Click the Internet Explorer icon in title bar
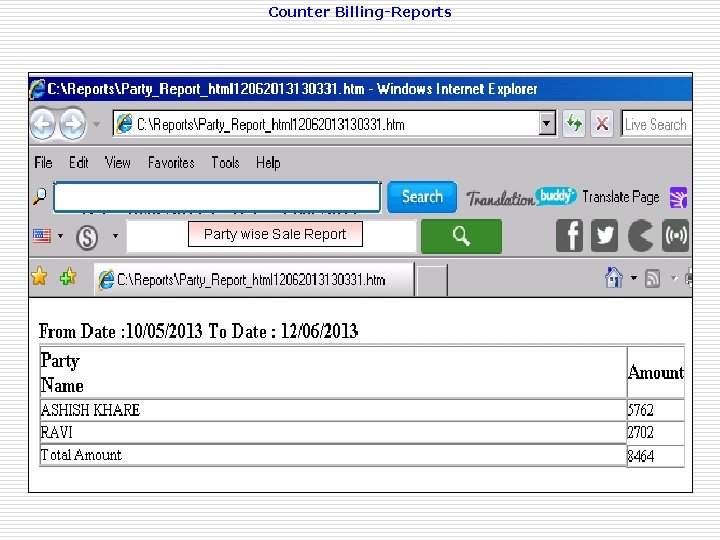This screenshot has width=720, height=540. [x=38, y=89]
